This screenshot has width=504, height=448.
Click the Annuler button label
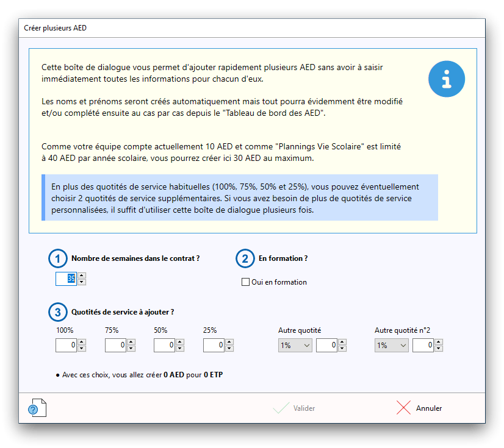429,408
